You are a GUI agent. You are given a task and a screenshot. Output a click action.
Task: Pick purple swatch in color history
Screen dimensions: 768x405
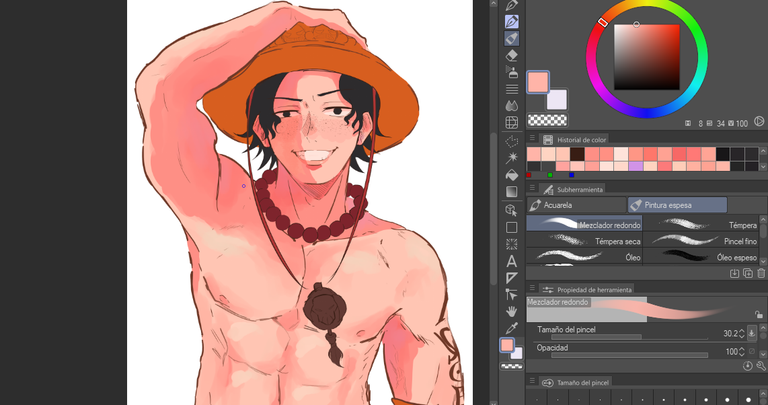635,167
